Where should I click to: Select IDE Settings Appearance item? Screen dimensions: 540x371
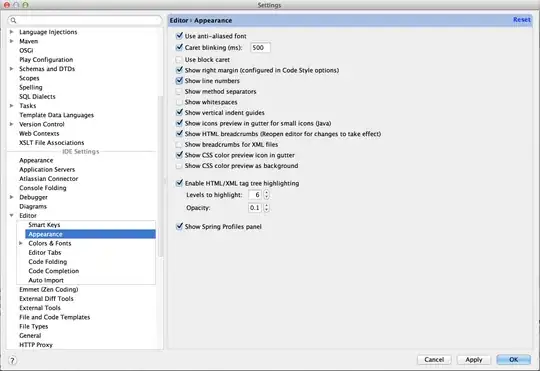point(36,161)
